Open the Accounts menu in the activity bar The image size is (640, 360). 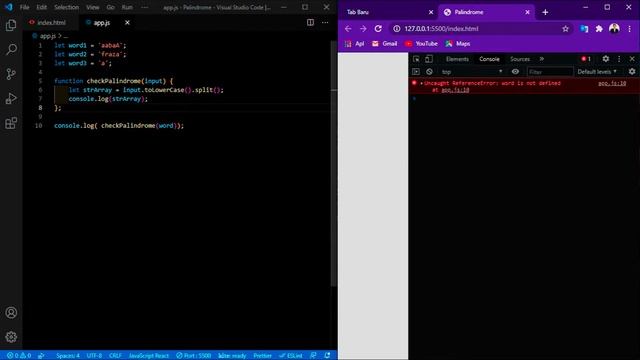11,313
